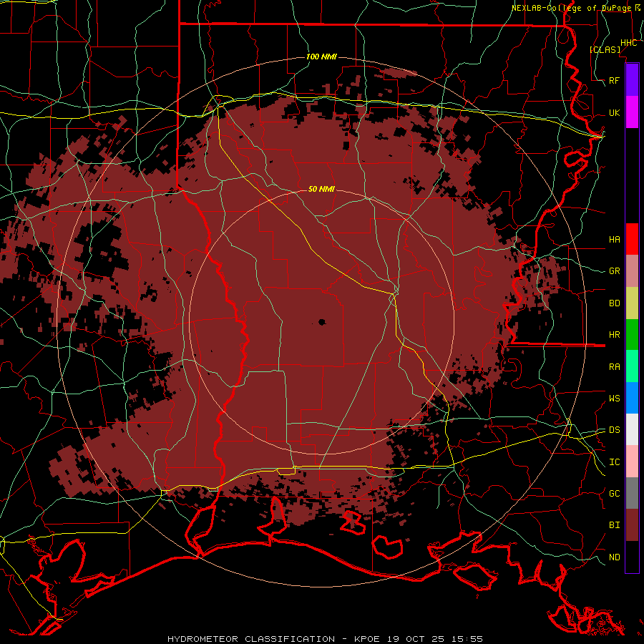Click the UK legend label
The width and height of the screenshot is (644, 644).
[614, 112]
